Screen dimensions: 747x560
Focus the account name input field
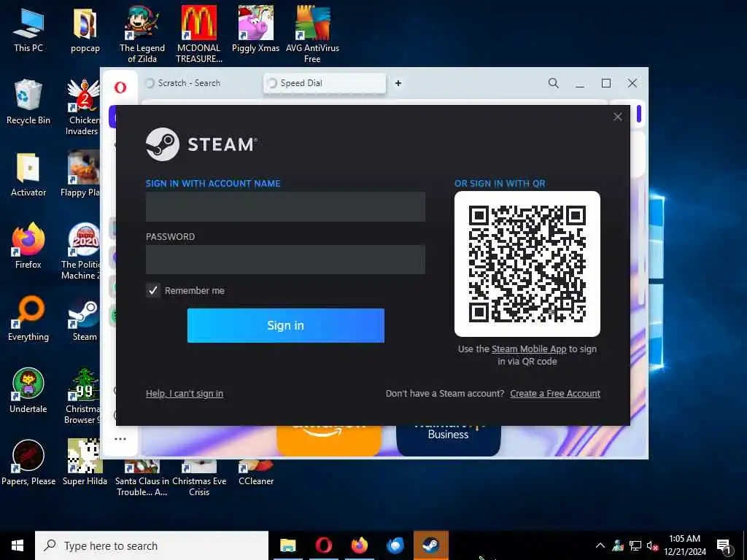click(x=285, y=206)
